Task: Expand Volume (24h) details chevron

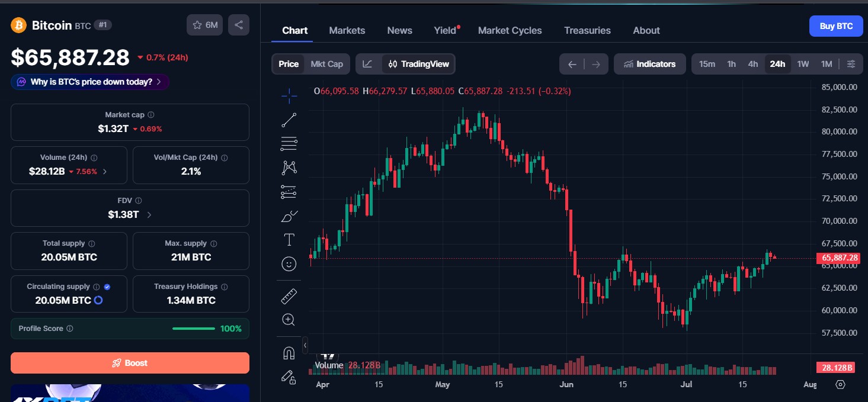Action: pyautogui.click(x=105, y=172)
